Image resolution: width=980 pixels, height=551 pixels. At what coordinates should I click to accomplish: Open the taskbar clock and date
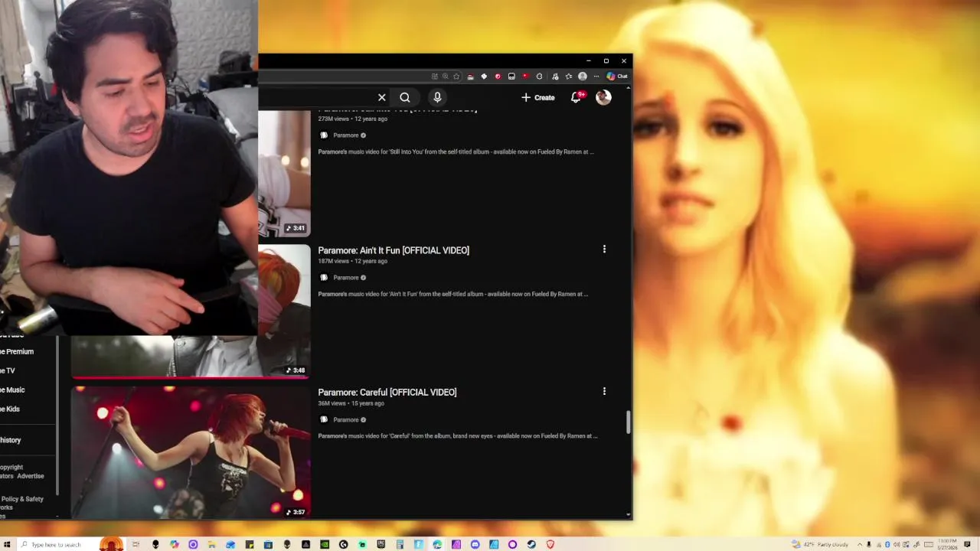tap(947, 544)
